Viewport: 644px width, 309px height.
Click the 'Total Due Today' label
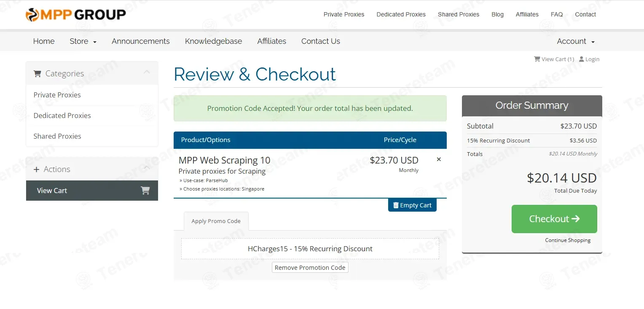[x=576, y=191]
